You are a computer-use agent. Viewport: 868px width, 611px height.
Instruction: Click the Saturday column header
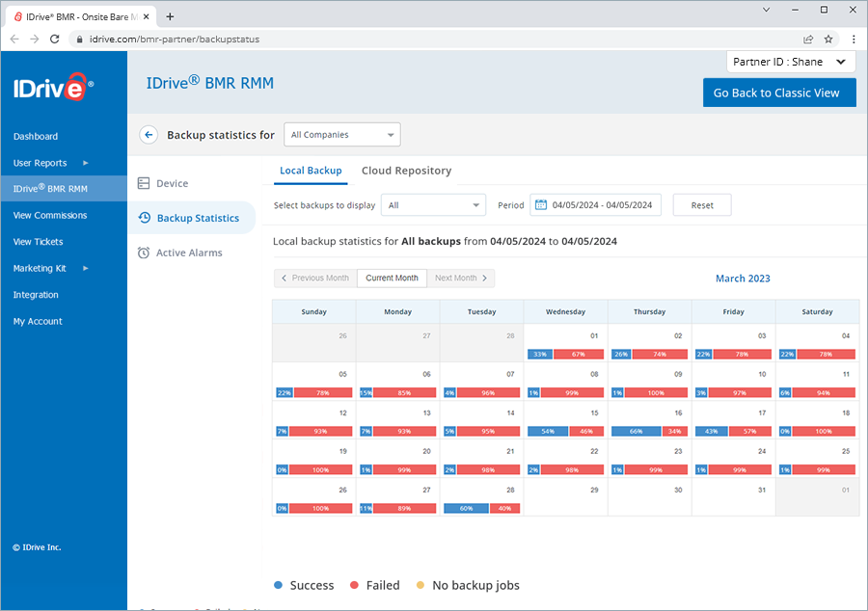click(817, 312)
